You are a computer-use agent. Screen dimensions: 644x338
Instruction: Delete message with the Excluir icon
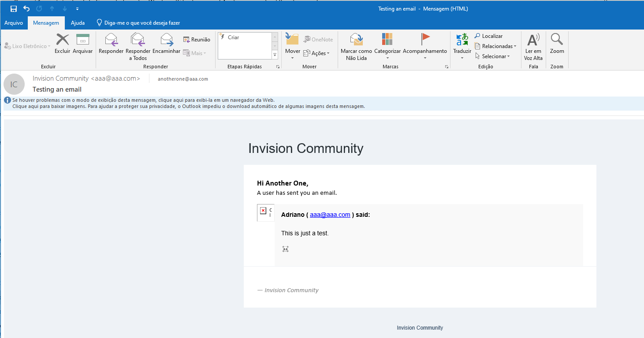click(63, 44)
